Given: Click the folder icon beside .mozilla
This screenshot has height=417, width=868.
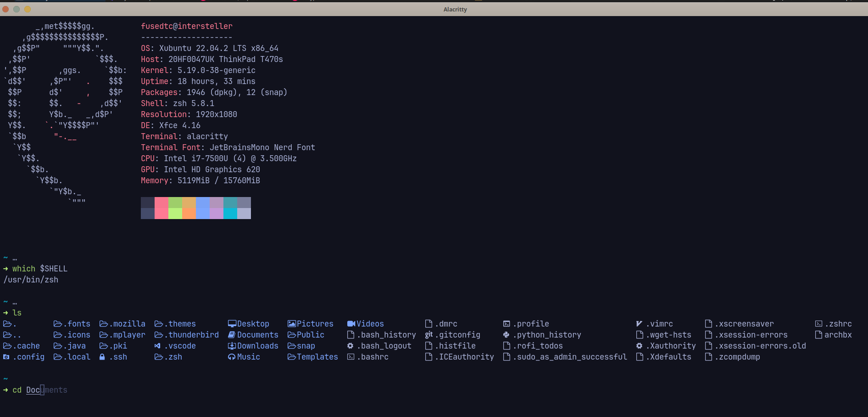Looking at the screenshot, I should pyautogui.click(x=104, y=324).
